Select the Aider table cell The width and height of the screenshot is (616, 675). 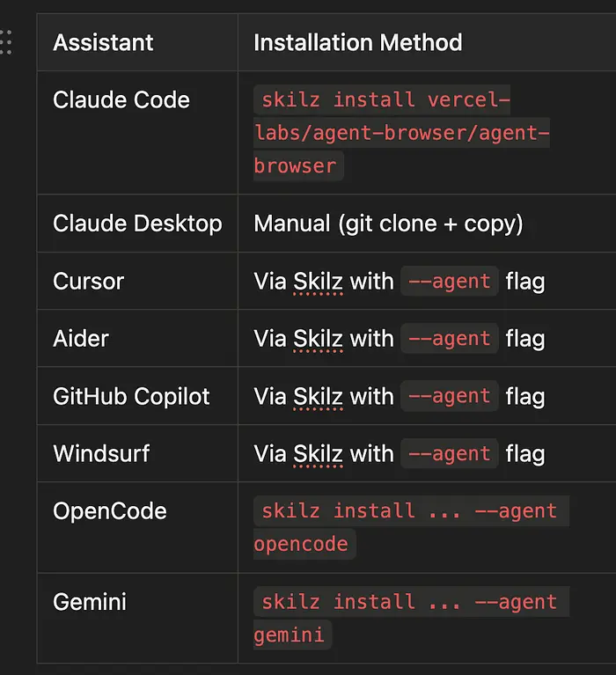pyautogui.click(x=81, y=339)
